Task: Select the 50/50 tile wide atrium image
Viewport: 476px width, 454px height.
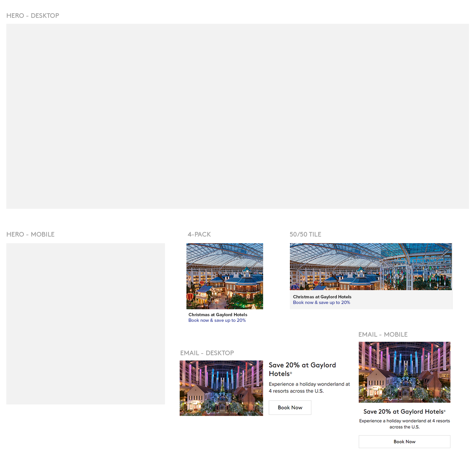Action: click(x=371, y=267)
